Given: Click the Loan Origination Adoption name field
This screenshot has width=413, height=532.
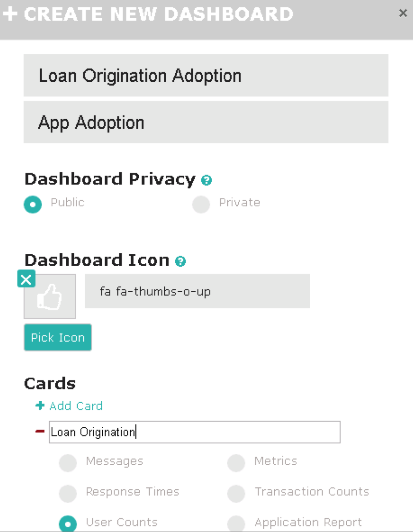Looking at the screenshot, I should pyautogui.click(x=206, y=75).
